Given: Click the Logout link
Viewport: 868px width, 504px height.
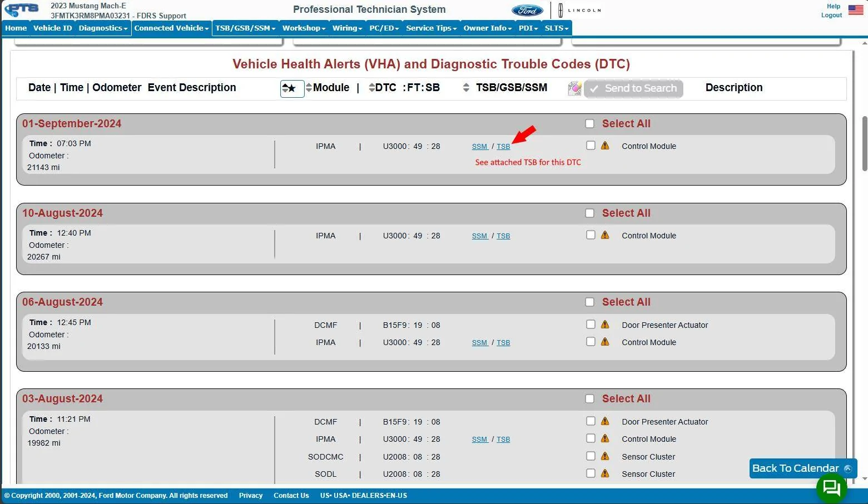Looking at the screenshot, I should (831, 16).
